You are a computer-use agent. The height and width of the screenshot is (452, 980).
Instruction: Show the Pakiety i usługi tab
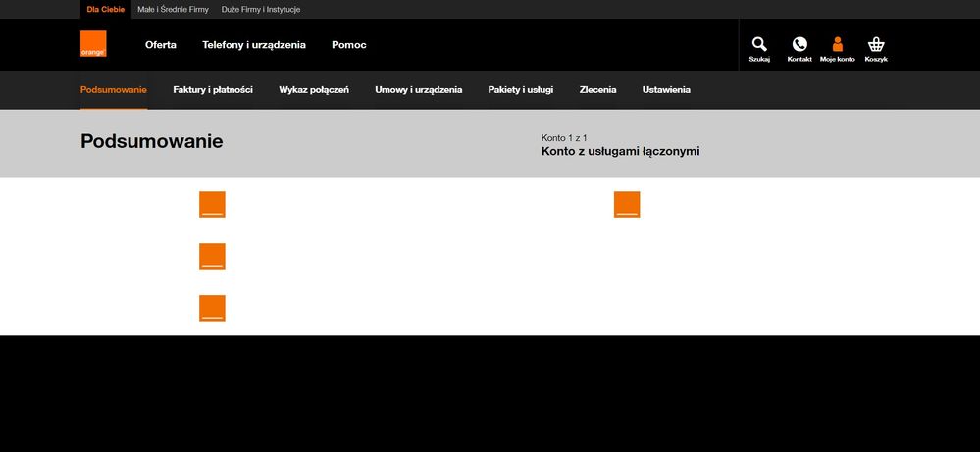point(521,90)
